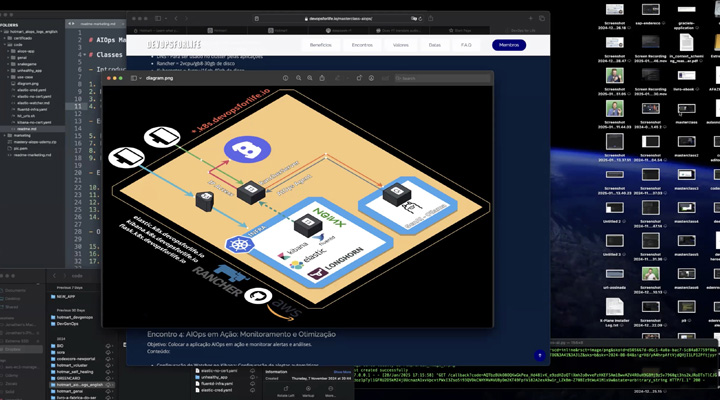
Task: Go forward in Safari
Action: pyautogui.click(x=186, y=18)
